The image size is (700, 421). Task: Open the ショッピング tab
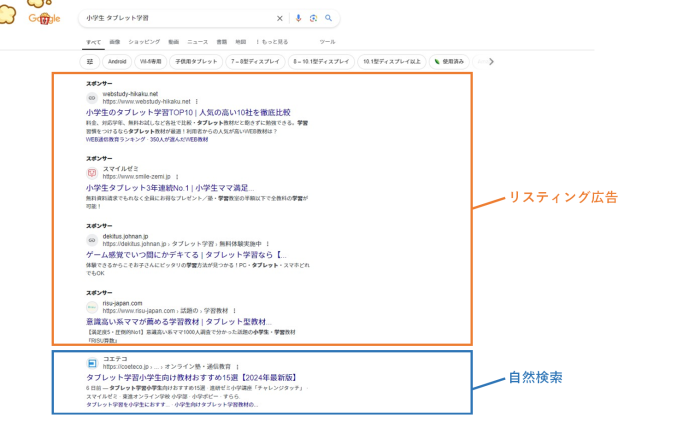point(144,42)
